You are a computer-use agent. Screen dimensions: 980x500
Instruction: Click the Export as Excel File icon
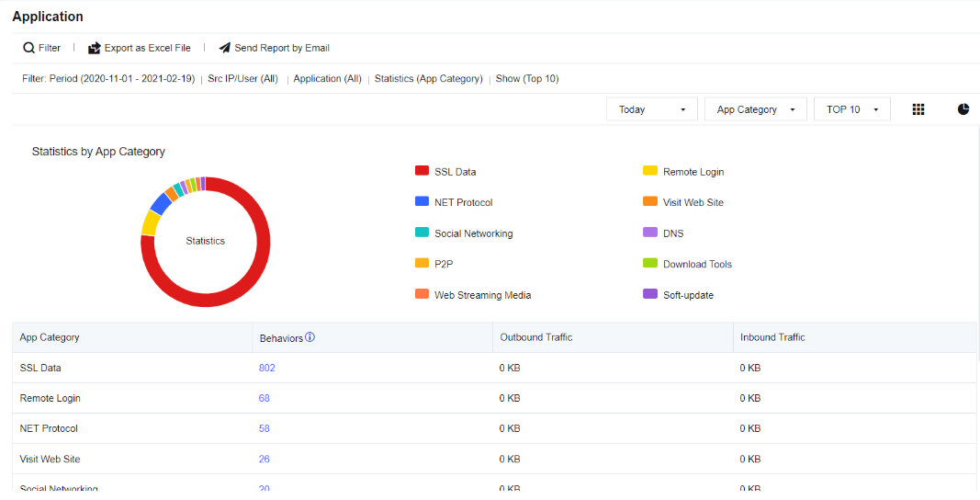94,48
